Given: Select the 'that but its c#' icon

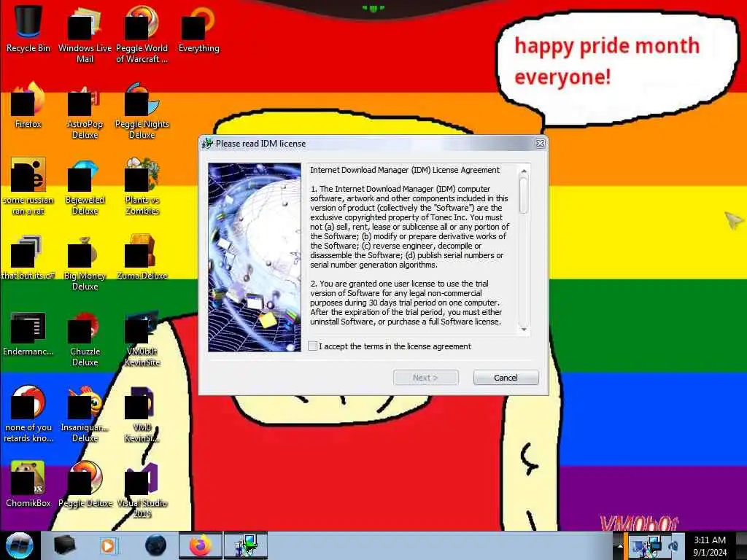Looking at the screenshot, I should pyautogui.click(x=28, y=257).
